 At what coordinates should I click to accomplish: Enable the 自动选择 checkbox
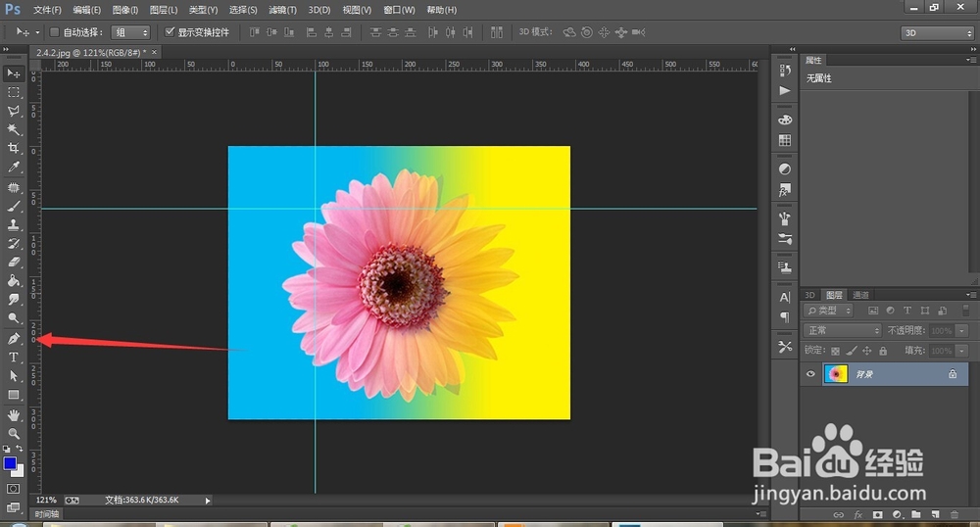pos(55,32)
